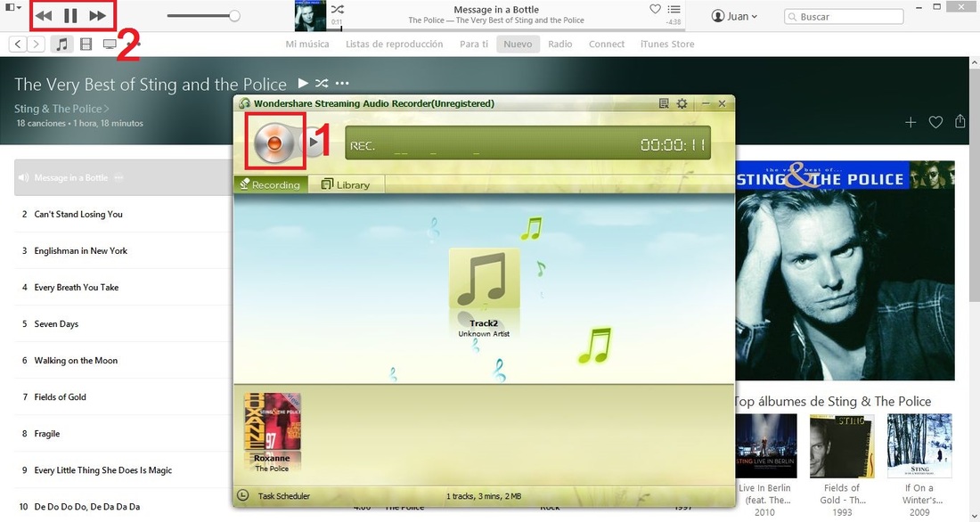
Task: Love the current song with heart icon in player bar
Action: [655, 9]
